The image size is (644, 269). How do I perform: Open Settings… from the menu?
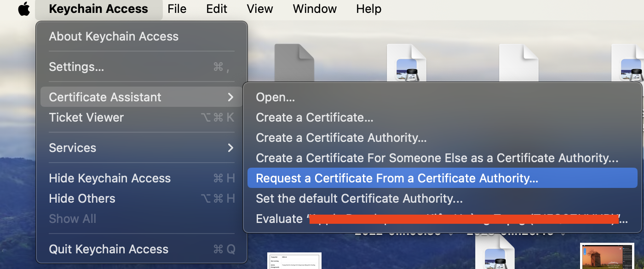tap(142, 67)
